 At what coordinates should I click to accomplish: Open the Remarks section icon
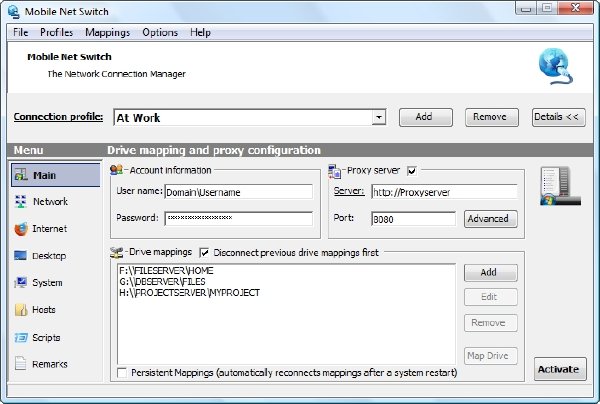click(20, 363)
